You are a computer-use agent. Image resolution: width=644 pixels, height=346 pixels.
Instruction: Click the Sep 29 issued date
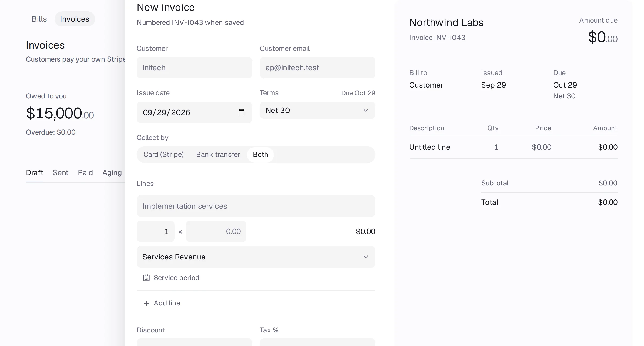point(493,85)
